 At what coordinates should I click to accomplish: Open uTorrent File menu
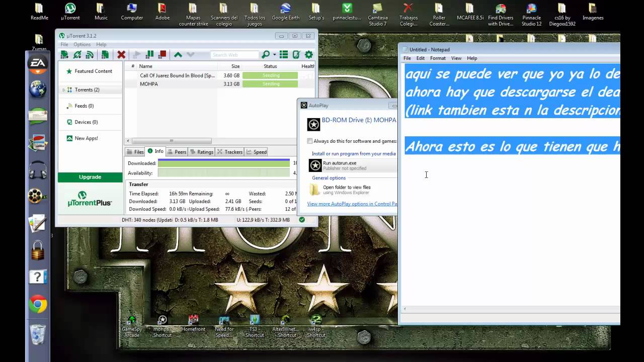coord(64,44)
